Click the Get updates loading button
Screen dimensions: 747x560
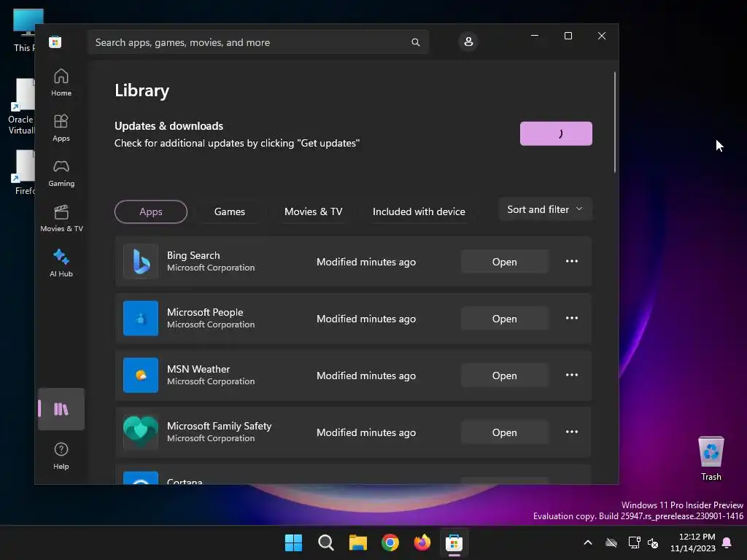coord(556,134)
